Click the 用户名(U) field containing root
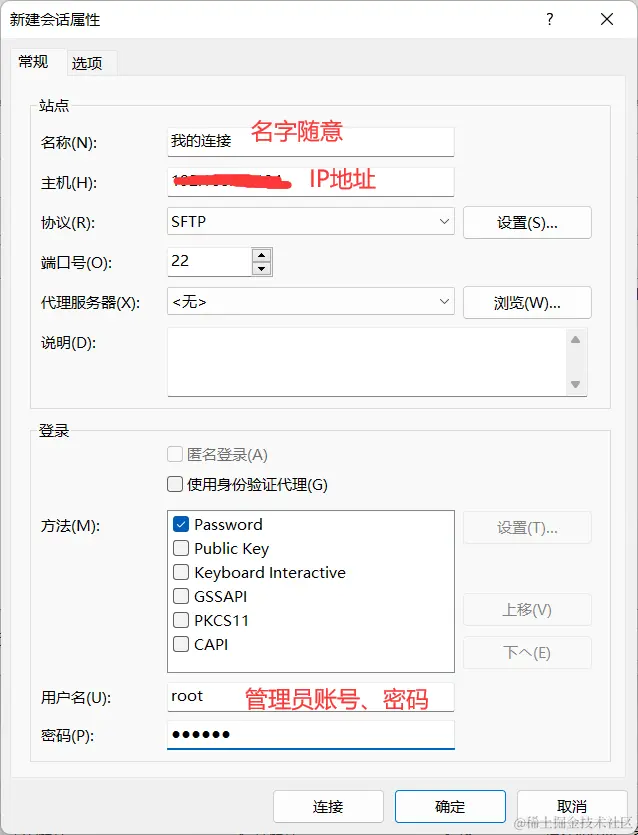This screenshot has height=835, width=638. pos(310,697)
